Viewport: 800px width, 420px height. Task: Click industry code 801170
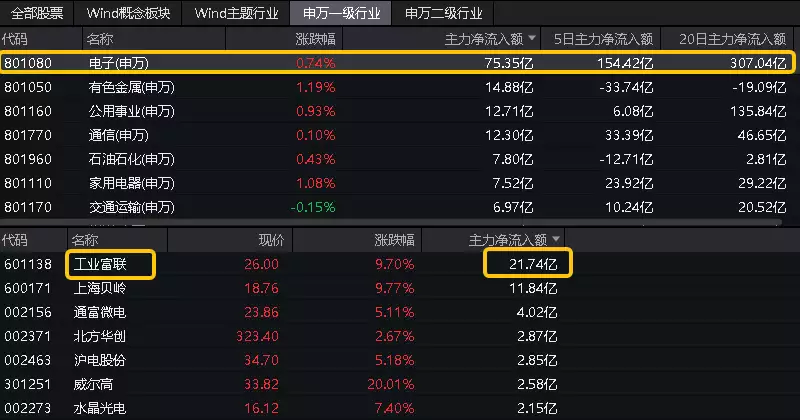tap(28, 207)
